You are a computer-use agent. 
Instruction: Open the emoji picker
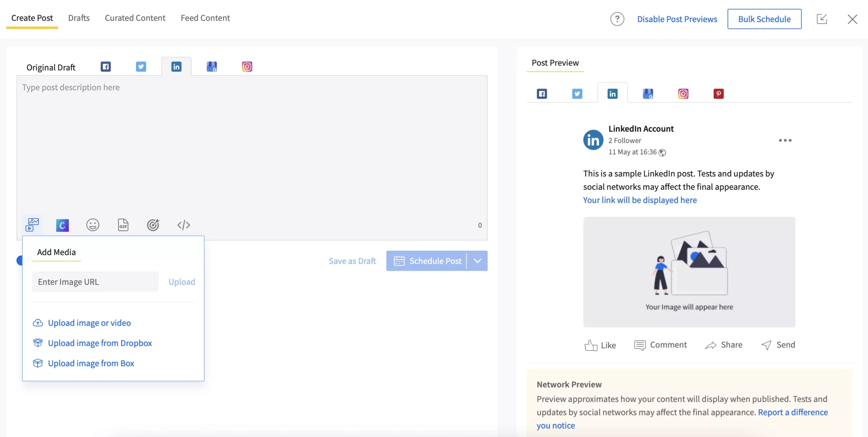tap(93, 225)
